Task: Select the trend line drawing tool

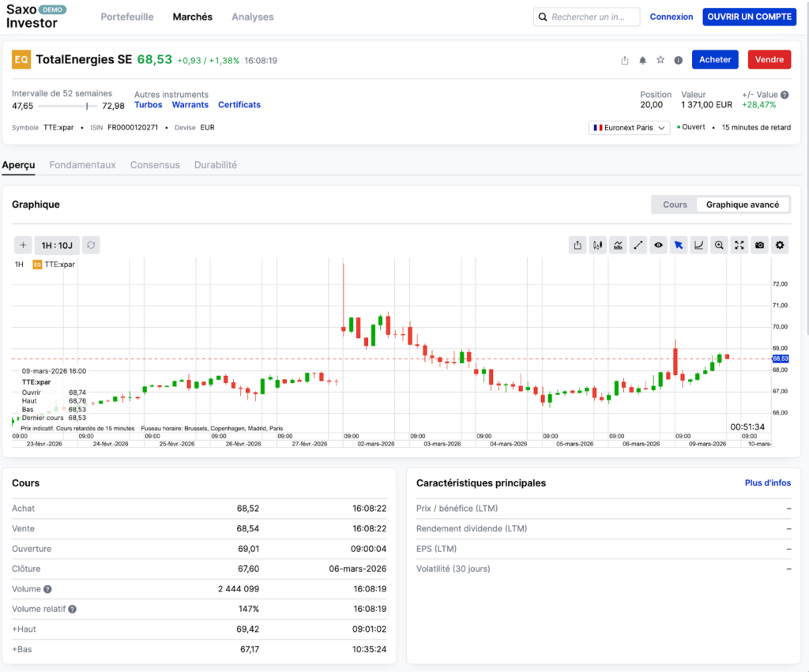Action: (x=638, y=245)
